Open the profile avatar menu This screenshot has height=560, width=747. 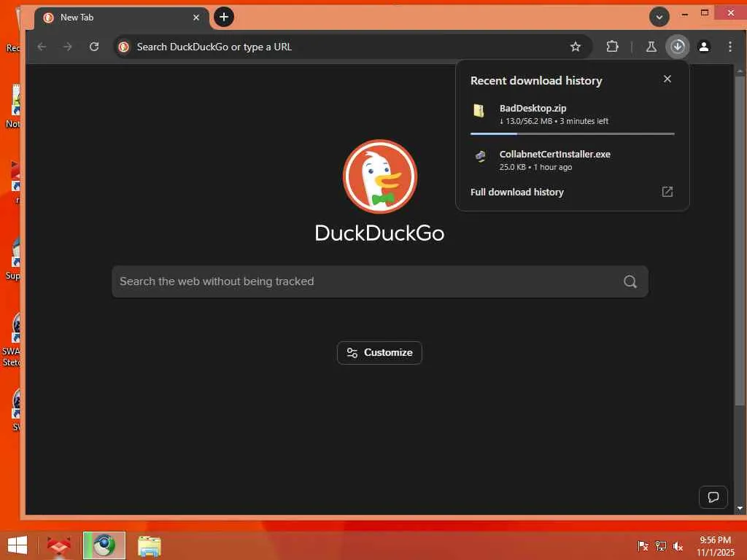[704, 47]
